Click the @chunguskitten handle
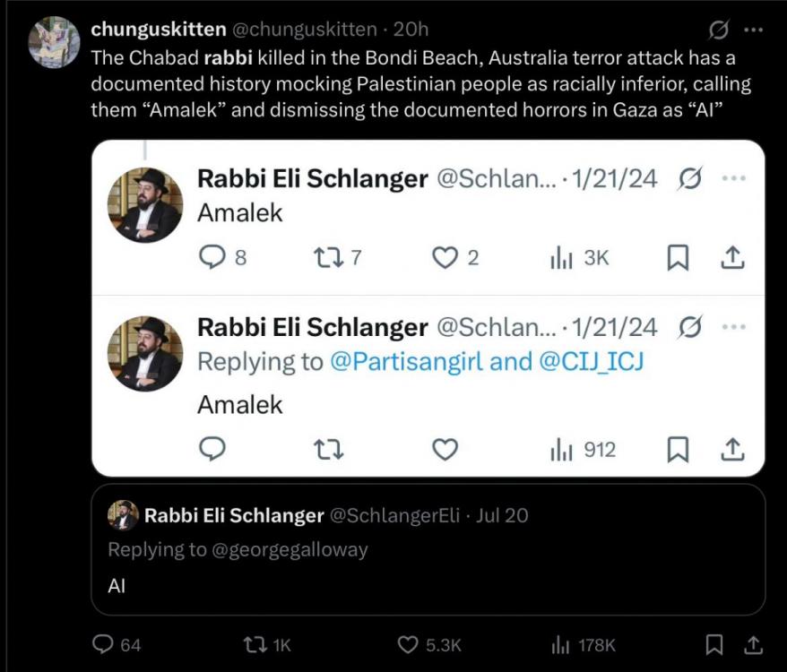This screenshot has height=672, width=787. click(x=305, y=30)
